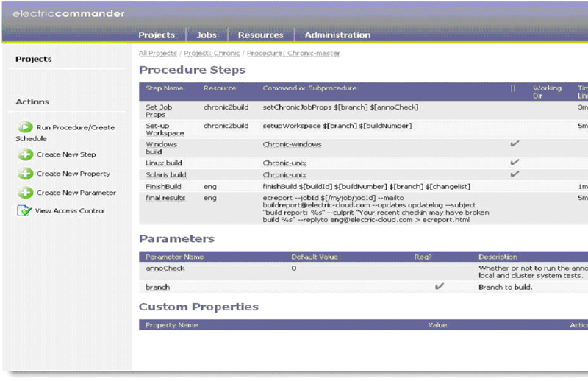Viewport: 588px width, 381px height.
Task: Click the Step Name column header
Action: click(x=164, y=88)
